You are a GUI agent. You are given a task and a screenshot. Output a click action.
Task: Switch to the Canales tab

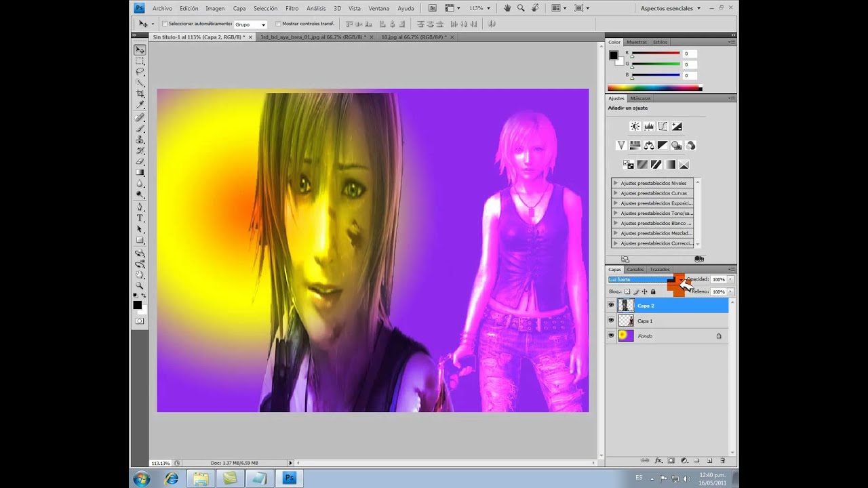click(x=635, y=269)
